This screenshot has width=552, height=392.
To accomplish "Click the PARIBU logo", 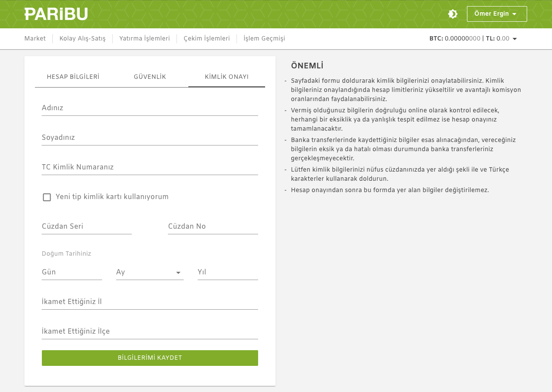I will (x=56, y=14).
